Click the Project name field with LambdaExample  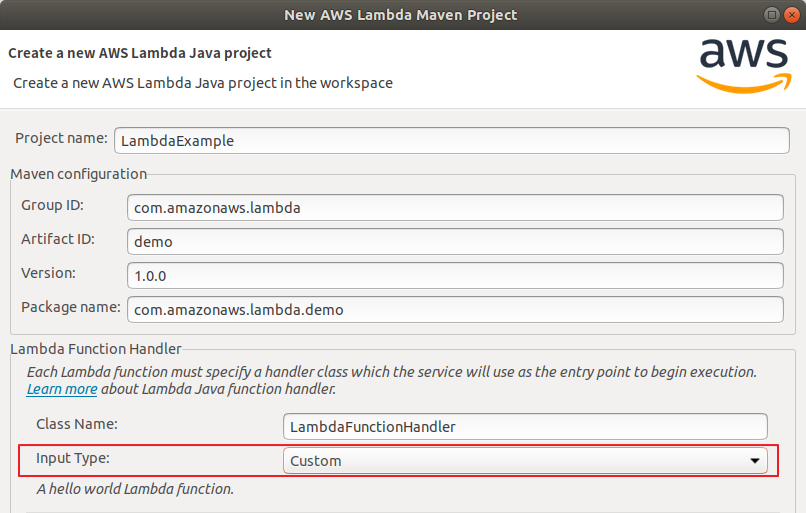click(451, 140)
